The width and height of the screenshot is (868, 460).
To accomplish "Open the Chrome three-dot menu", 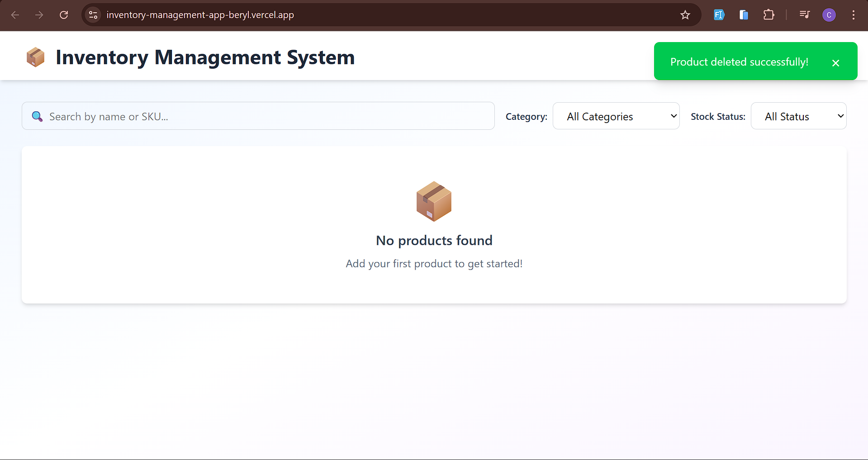I will [854, 15].
